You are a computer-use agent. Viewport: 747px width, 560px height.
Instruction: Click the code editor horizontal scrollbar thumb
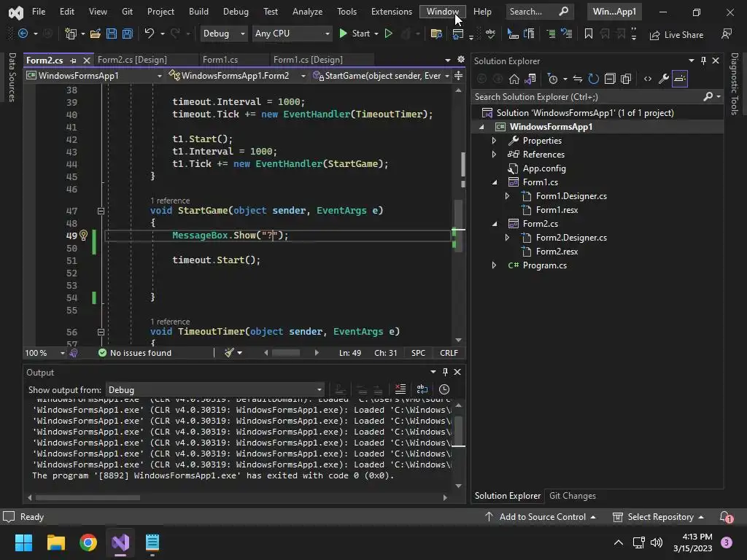[286, 353]
